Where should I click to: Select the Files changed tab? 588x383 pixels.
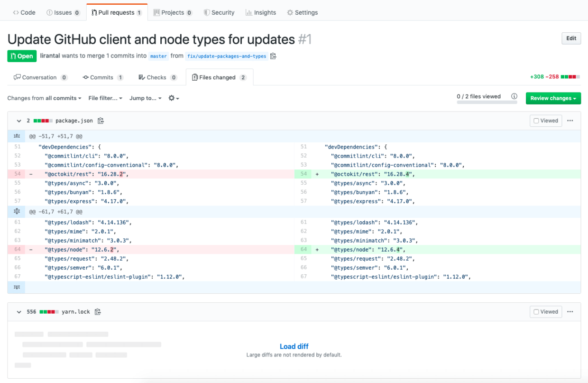(x=219, y=77)
